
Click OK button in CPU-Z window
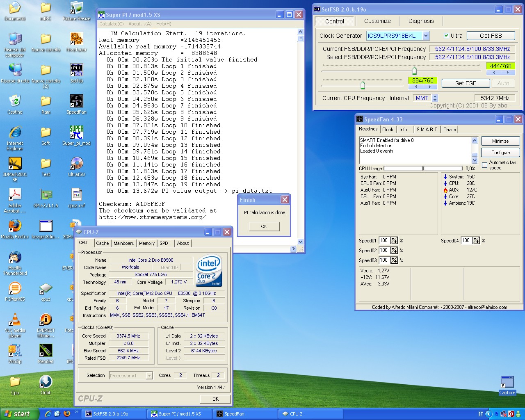pos(215,399)
